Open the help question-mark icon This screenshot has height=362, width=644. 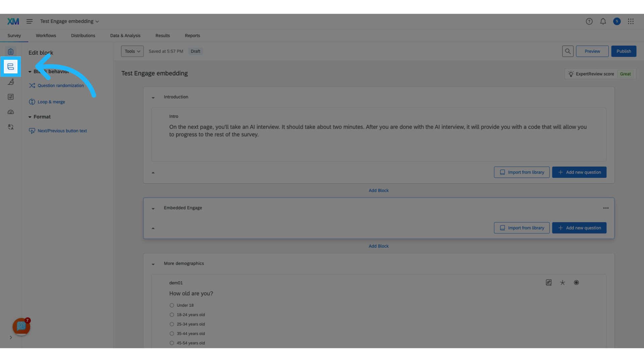[589, 21]
